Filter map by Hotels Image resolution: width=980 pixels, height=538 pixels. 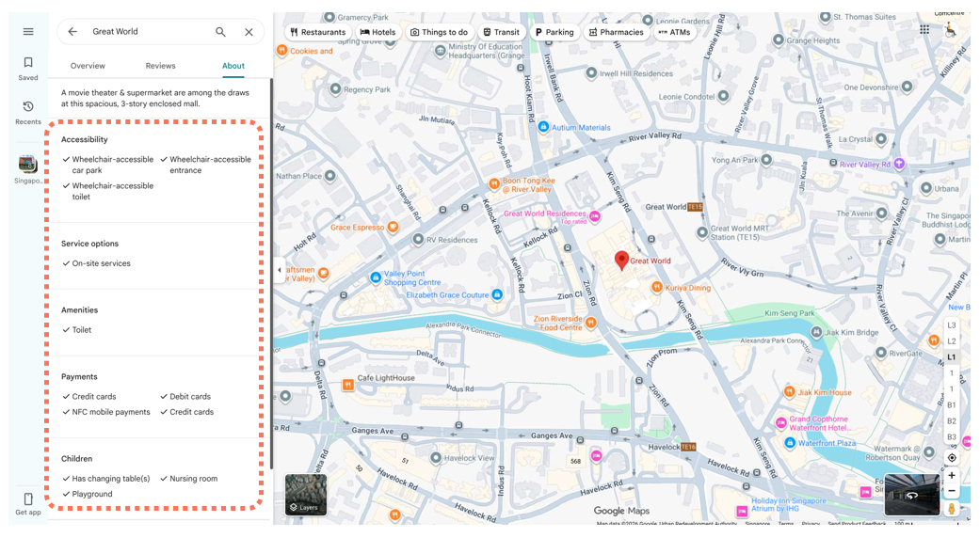[378, 32]
